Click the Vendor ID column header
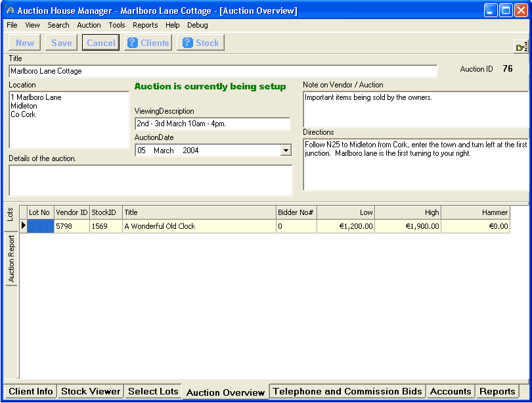 [x=72, y=212]
